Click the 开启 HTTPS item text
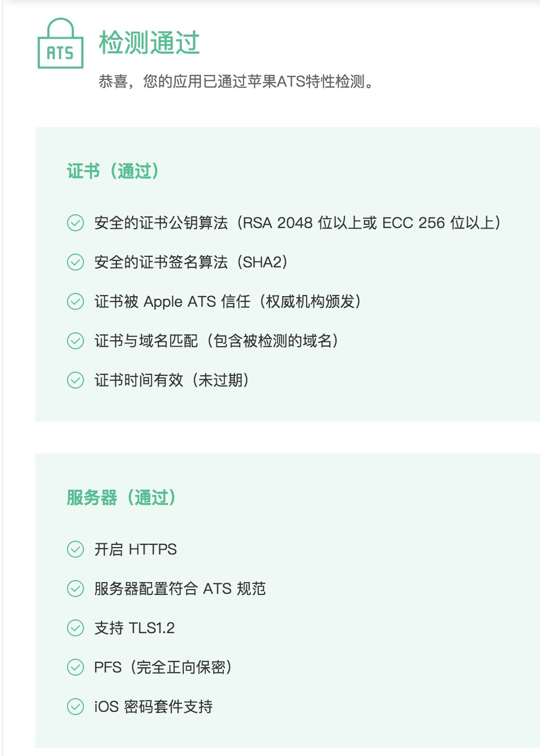The height and width of the screenshot is (756, 540). [136, 549]
